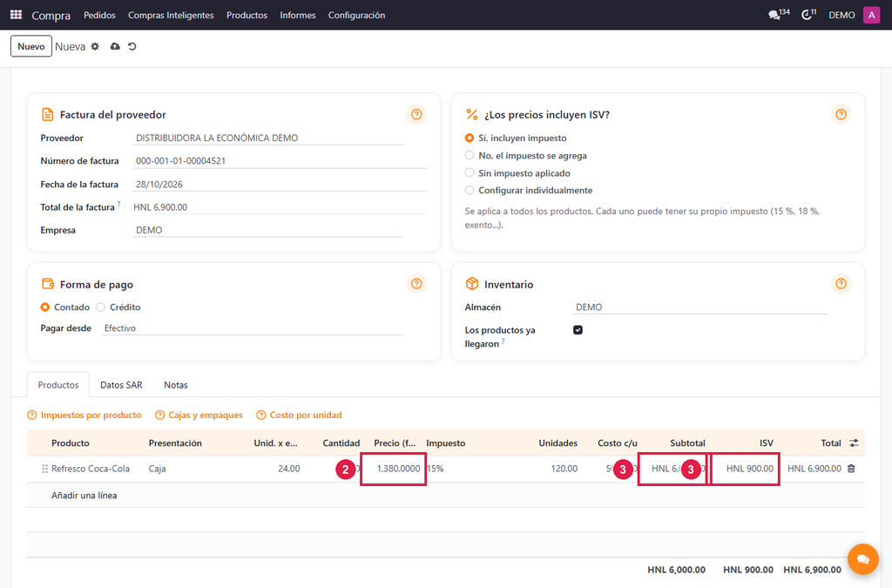
Task: Choose Crédito payment option
Action: (x=101, y=308)
